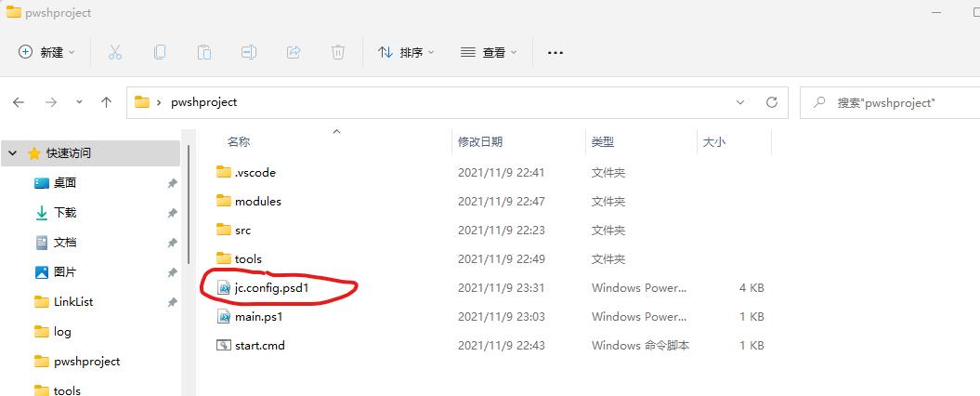Open 下载 in the sidebar
This screenshot has height=396, width=980.
[65, 213]
